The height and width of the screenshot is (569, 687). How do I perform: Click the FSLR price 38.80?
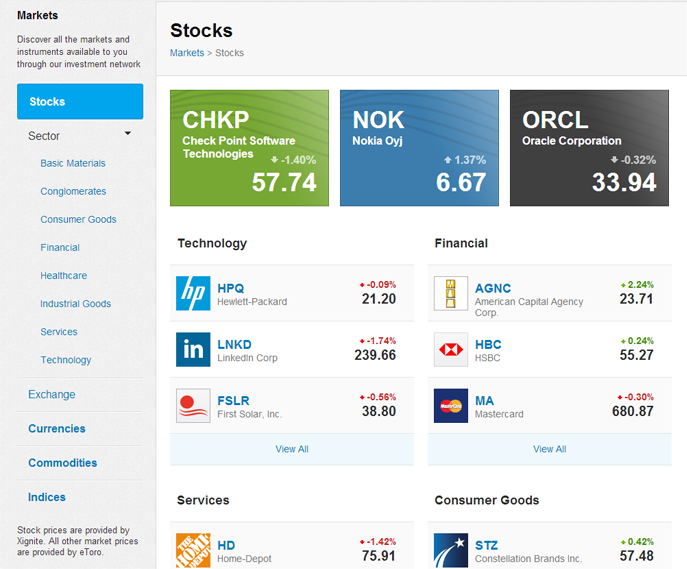[x=379, y=411]
